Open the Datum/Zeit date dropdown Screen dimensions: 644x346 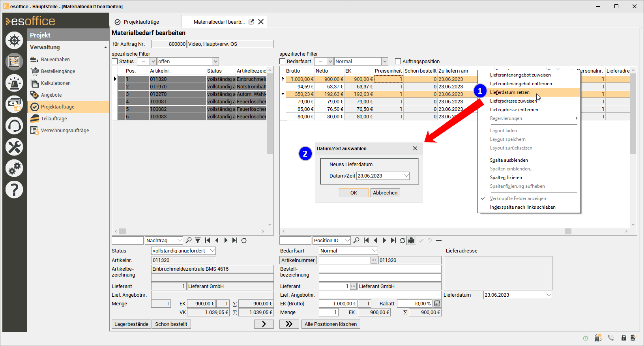(406, 176)
